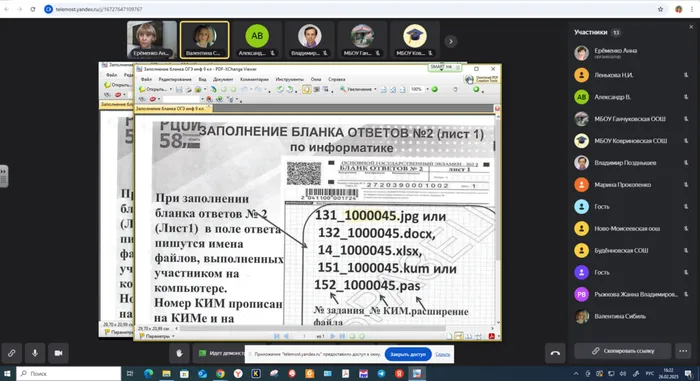Open Вид menu in PDF-XChange Viewer

pyautogui.click(x=202, y=79)
